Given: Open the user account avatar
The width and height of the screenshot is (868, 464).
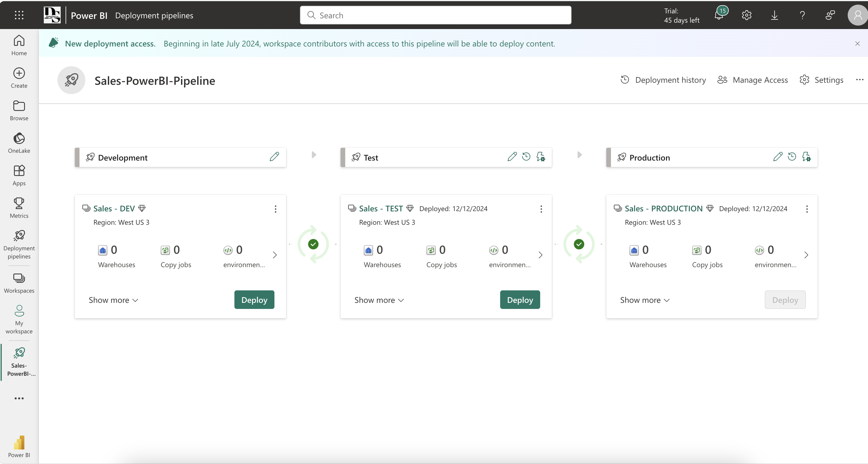Looking at the screenshot, I should point(858,15).
